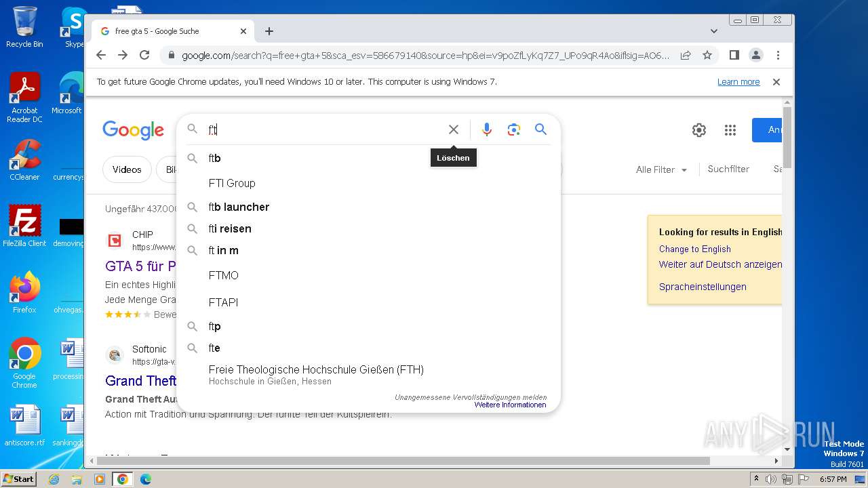The width and height of the screenshot is (868, 488).
Task: Close the 'free gta 5' tab
Action: (243, 31)
